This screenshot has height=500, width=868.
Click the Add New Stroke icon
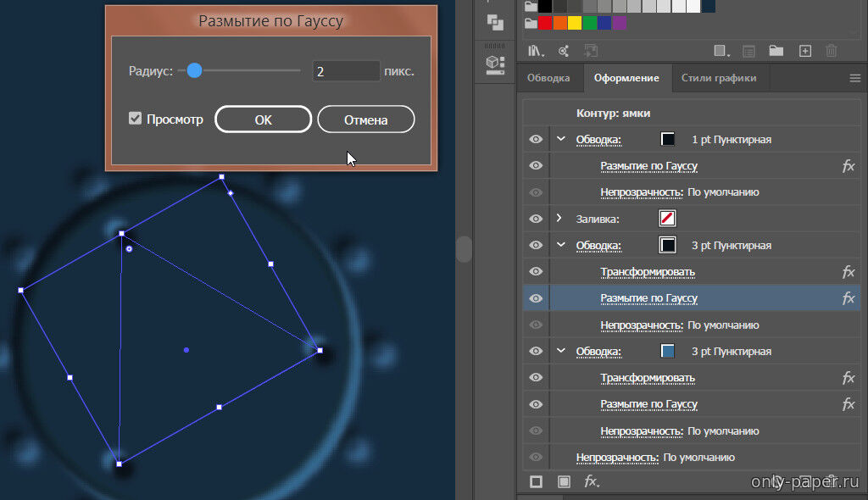click(536, 482)
